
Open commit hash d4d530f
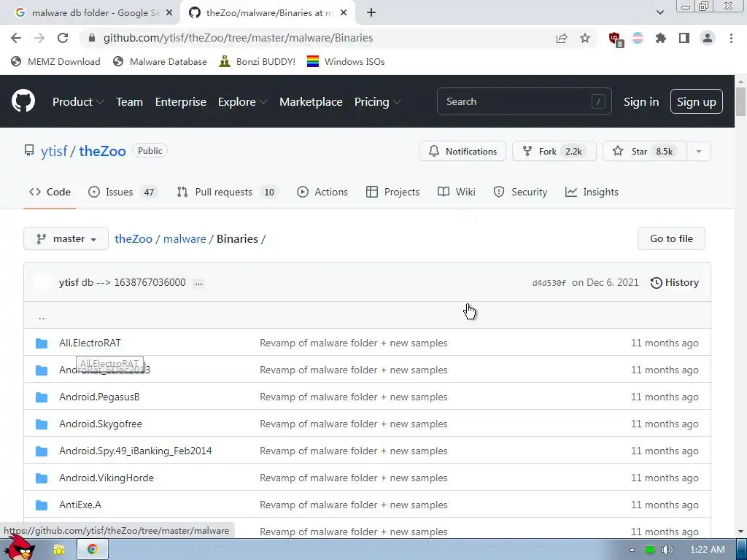click(549, 283)
